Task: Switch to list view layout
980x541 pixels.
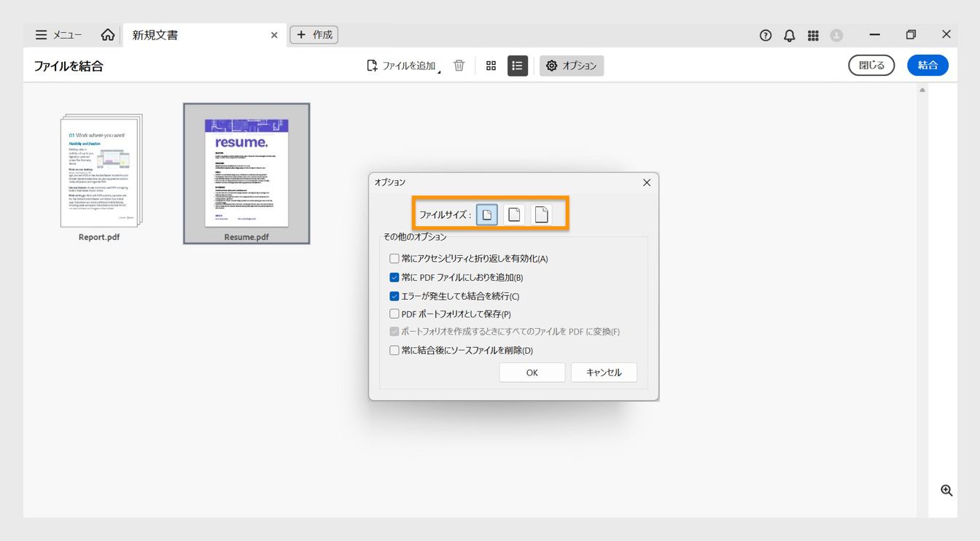Action: point(517,65)
